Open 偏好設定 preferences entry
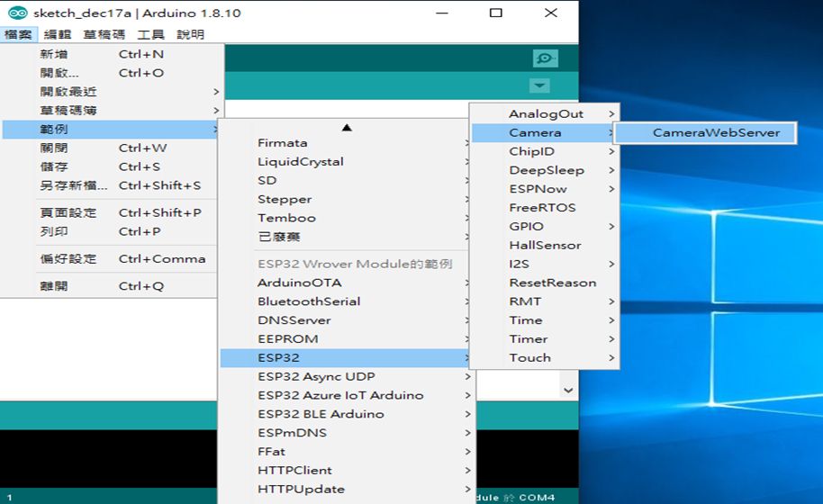This screenshot has height=504, width=823. pos(110,259)
